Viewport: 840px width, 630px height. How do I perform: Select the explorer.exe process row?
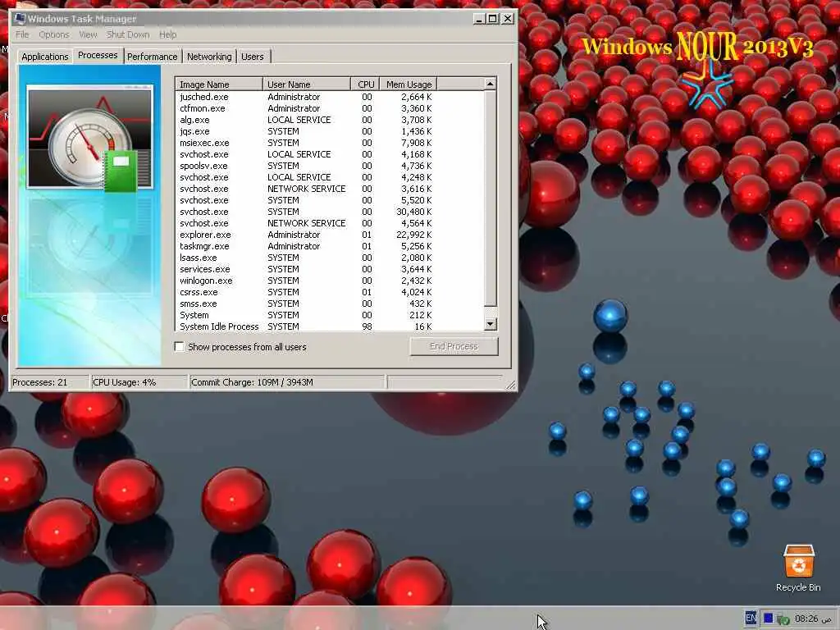(x=330, y=235)
